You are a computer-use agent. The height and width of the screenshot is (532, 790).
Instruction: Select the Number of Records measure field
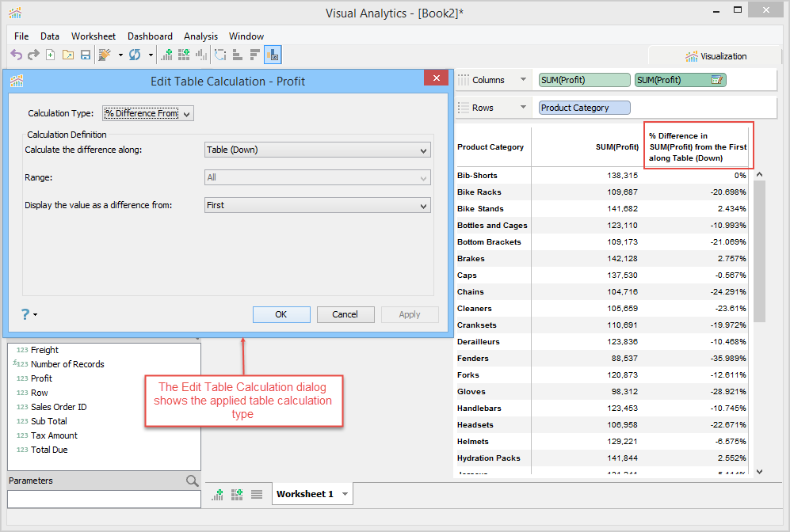click(67, 364)
